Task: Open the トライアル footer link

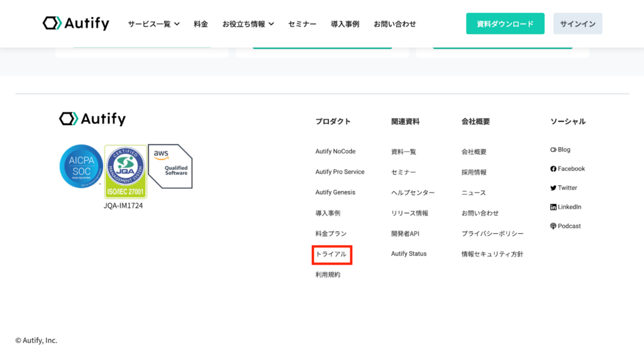Action: [x=331, y=254]
